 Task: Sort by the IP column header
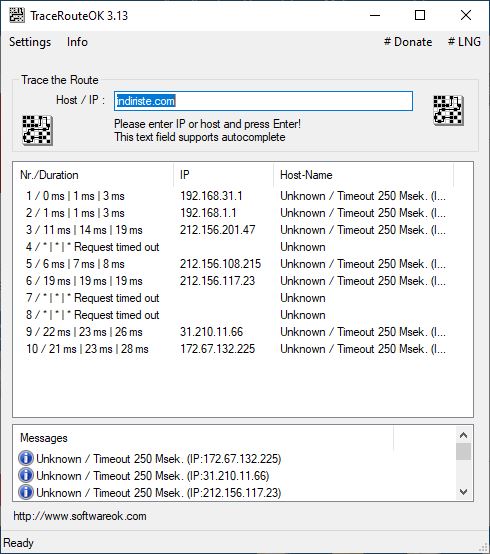(x=224, y=175)
